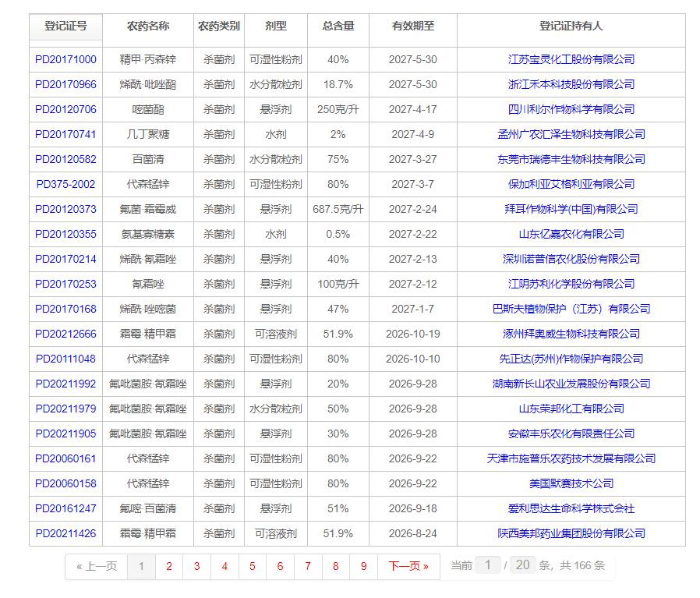Open registration PD20171000
This screenshot has height=598, width=700.
click(x=65, y=59)
